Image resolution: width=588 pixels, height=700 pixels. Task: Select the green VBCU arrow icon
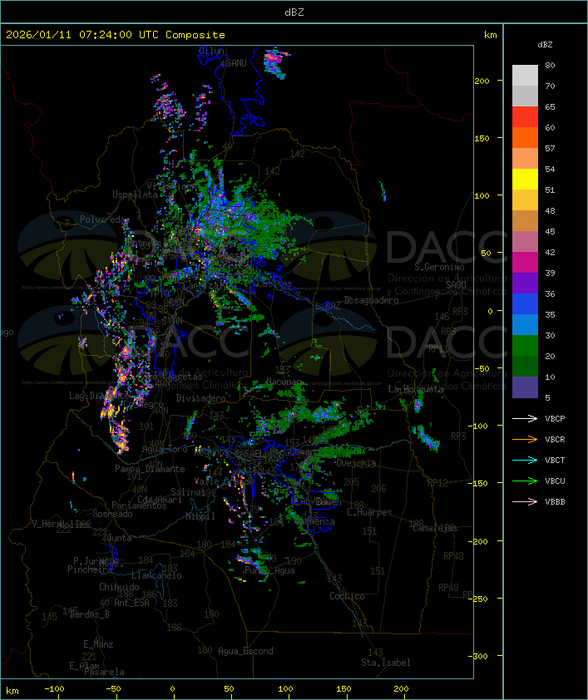[x=525, y=481]
